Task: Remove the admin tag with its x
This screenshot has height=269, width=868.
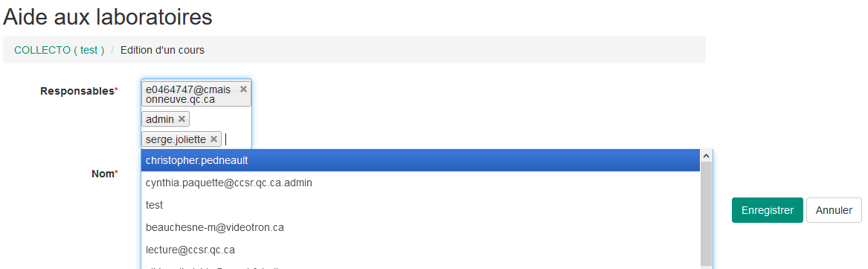Action: click(x=181, y=119)
